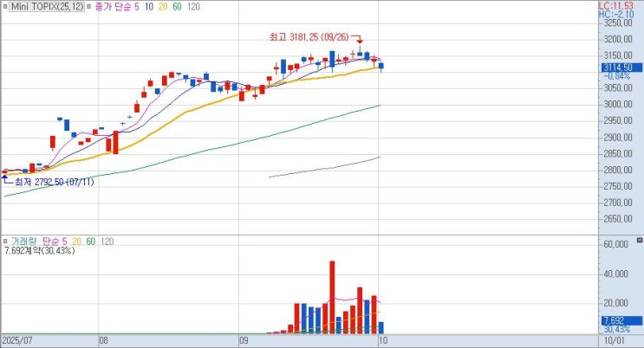Click the 2950.00 price axis label
644x348 pixels.
coord(618,120)
